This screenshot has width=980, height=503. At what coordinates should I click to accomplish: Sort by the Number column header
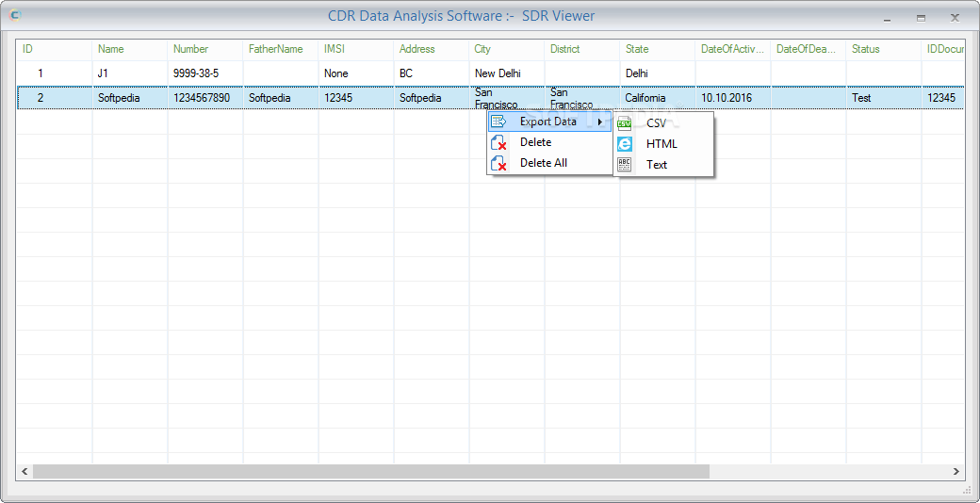[205, 49]
